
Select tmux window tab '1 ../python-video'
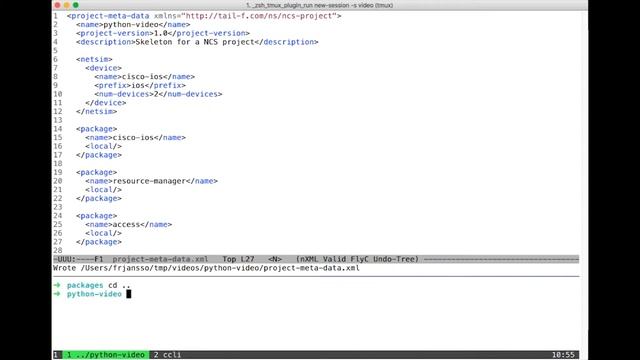click(x=106, y=355)
